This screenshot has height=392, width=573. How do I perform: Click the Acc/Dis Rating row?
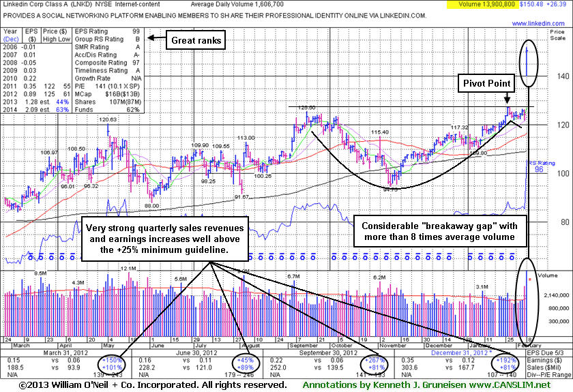(x=107, y=55)
